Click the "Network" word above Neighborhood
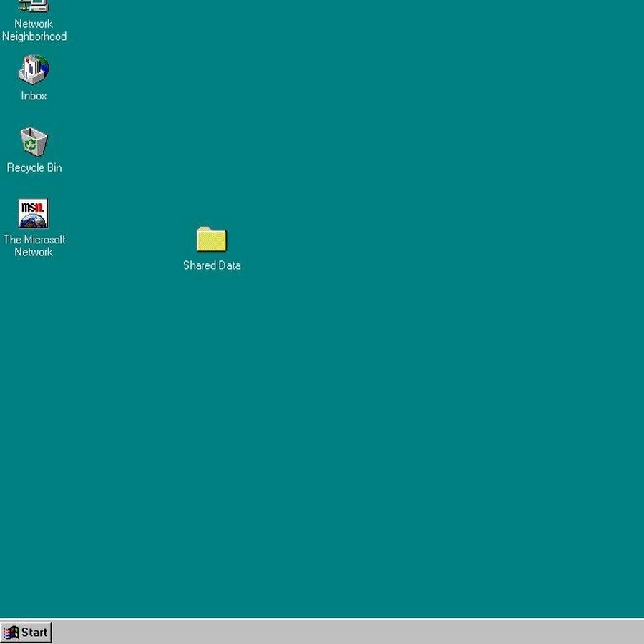The width and height of the screenshot is (644, 644). pos(34,24)
